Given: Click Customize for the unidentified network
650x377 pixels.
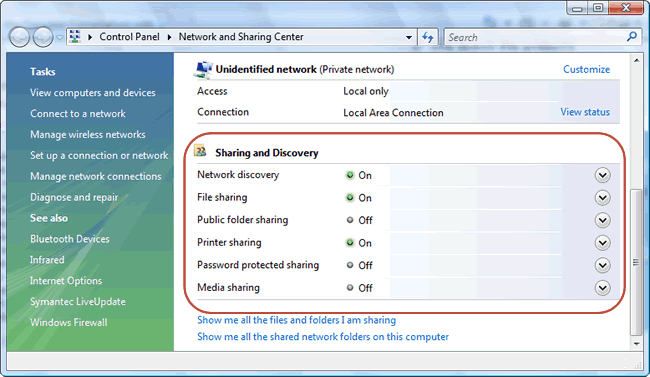Looking at the screenshot, I should tap(586, 69).
